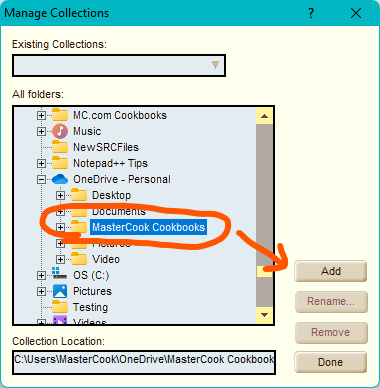Image resolution: width=380 pixels, height=388 pixels.
Task: Select the Pictures library label
Action: pos(92,291)
